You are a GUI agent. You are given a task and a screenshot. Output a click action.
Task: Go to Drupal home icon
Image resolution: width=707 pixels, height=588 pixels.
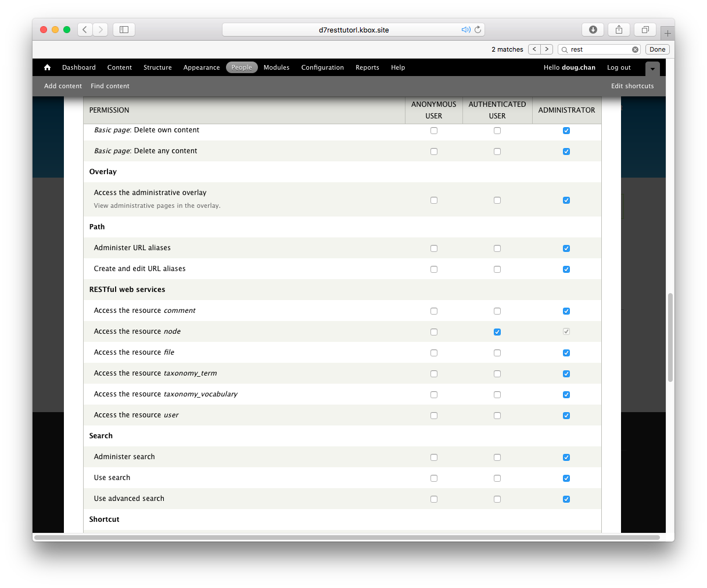click(48, 67)
